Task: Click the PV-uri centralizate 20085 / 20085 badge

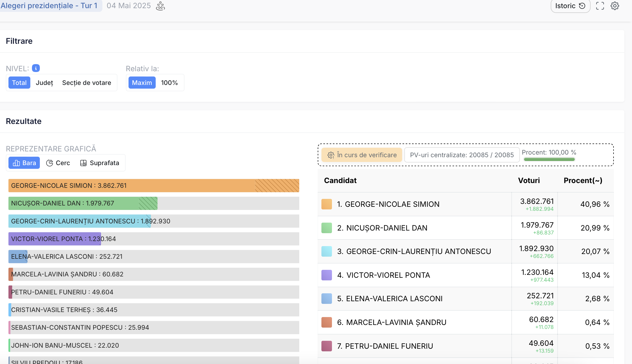Action: pos(462,155)
